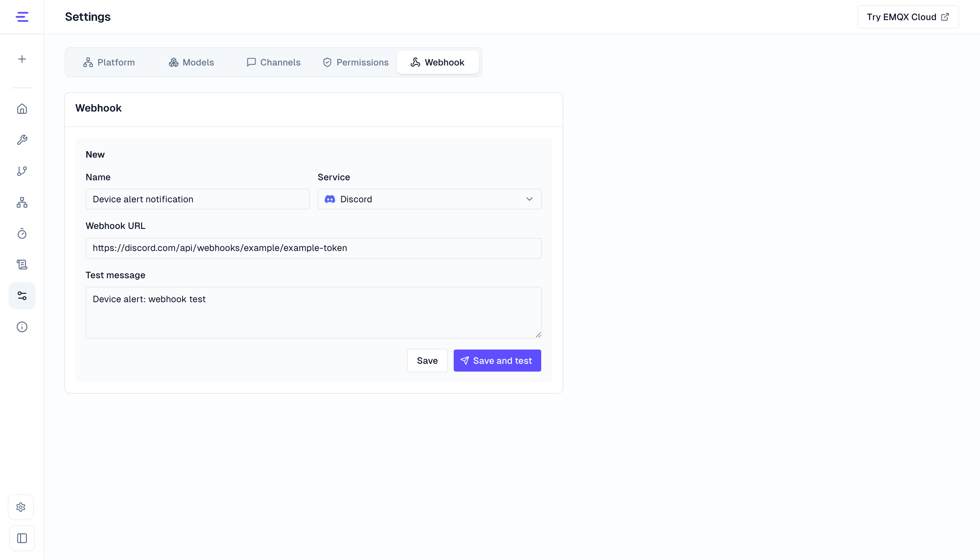Click into the Webhook URL input field
Image resolution: width=980 pixels, height=559 pixels.
(313, 248)
